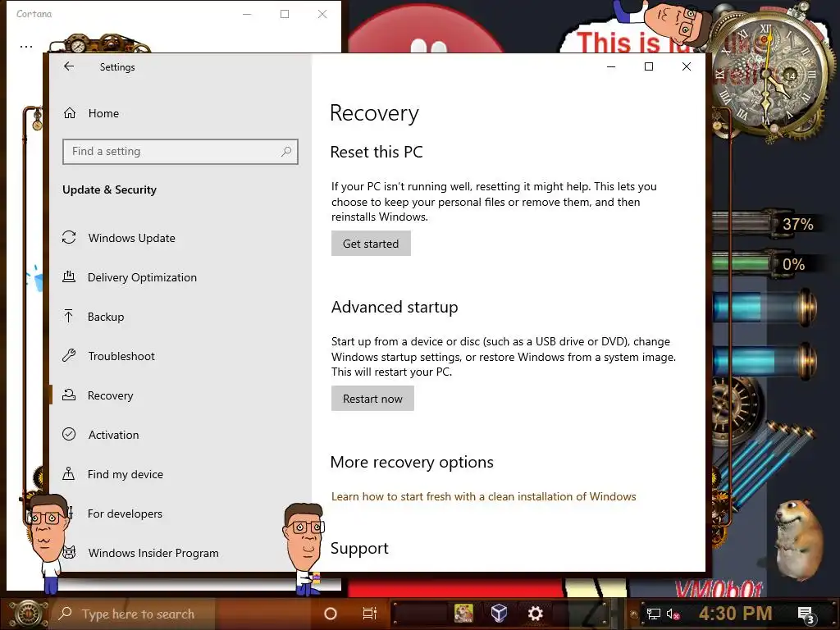Open the VirtualBox cube taskbar icon
This screenshot has height=630, width=840.
[499, 614]
